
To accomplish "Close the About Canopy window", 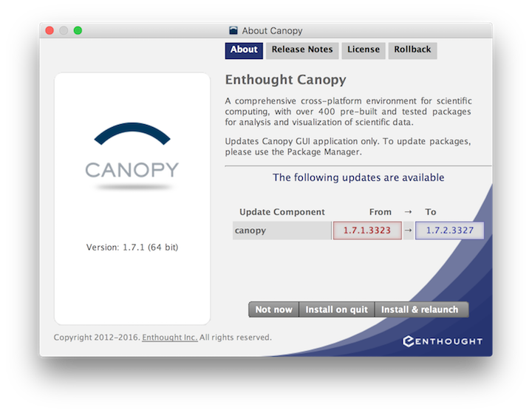I will pos(50,30).
